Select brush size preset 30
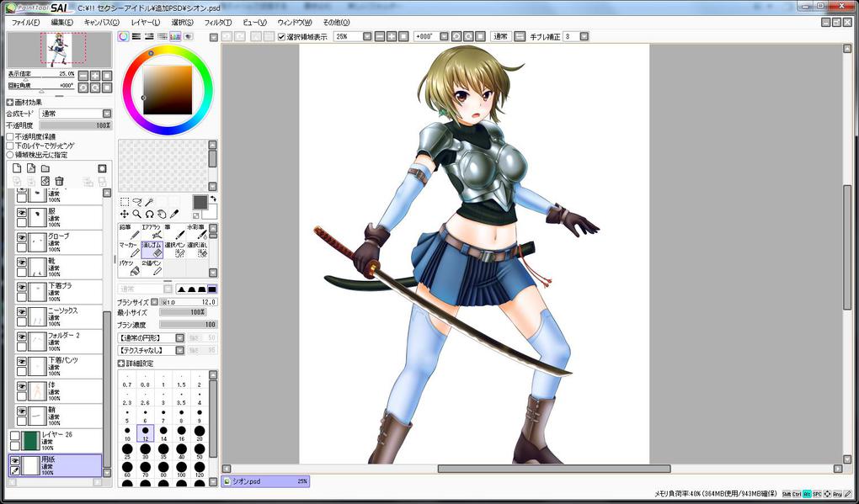 pos(145,451)
